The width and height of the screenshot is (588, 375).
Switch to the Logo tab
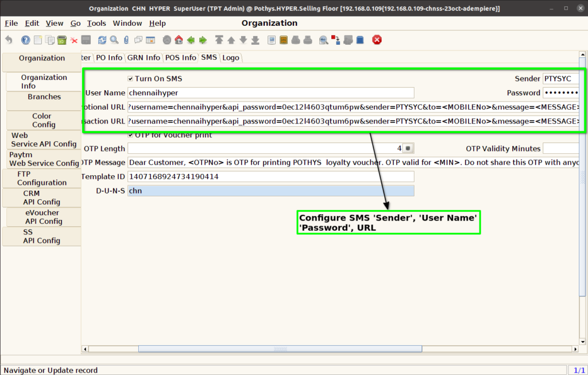[x=231, y=58]
